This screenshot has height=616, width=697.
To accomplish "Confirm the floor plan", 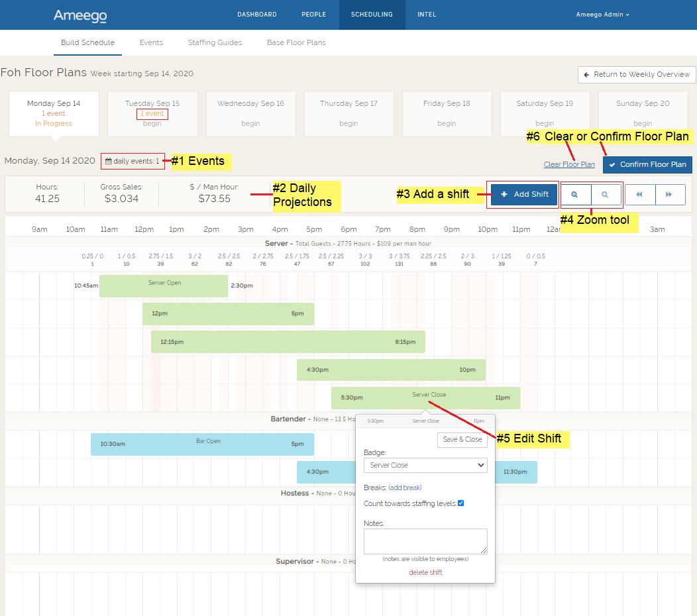I will [647, 165].
